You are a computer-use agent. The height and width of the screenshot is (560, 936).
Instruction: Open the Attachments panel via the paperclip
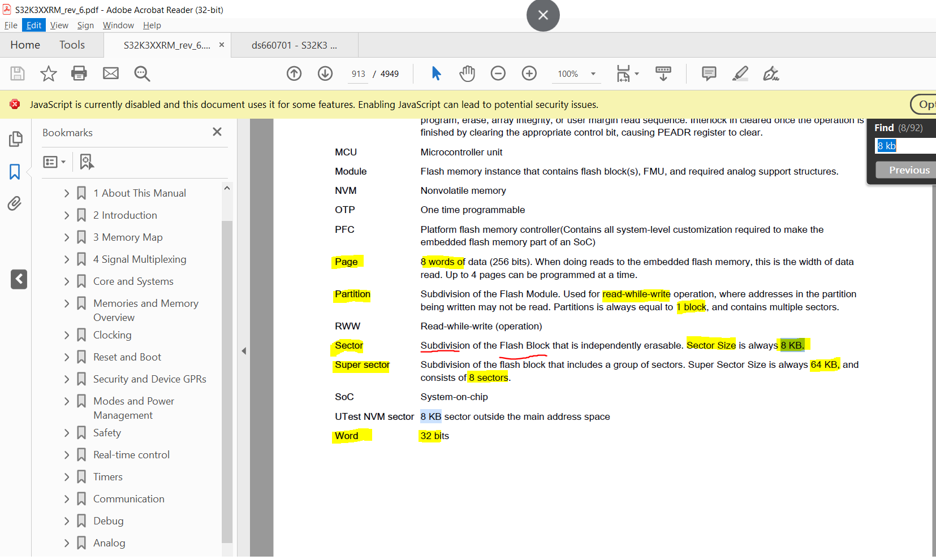coord(15,203)
